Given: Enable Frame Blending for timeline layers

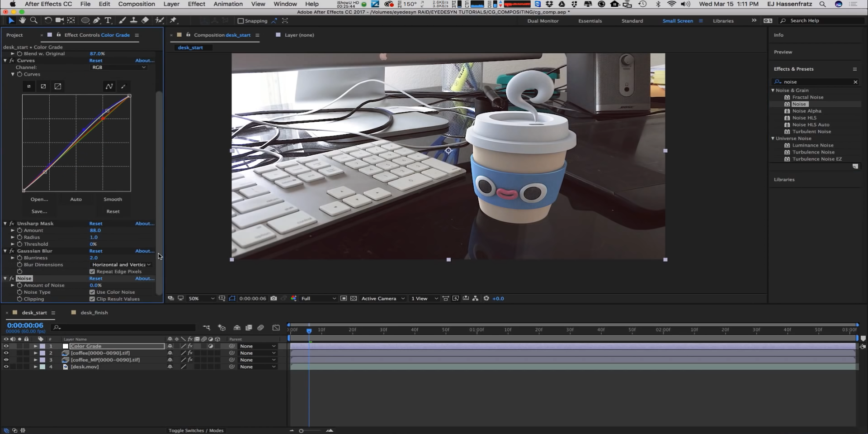Looking at the screenshot, I should pyautogui.click(x=249, y=328).
